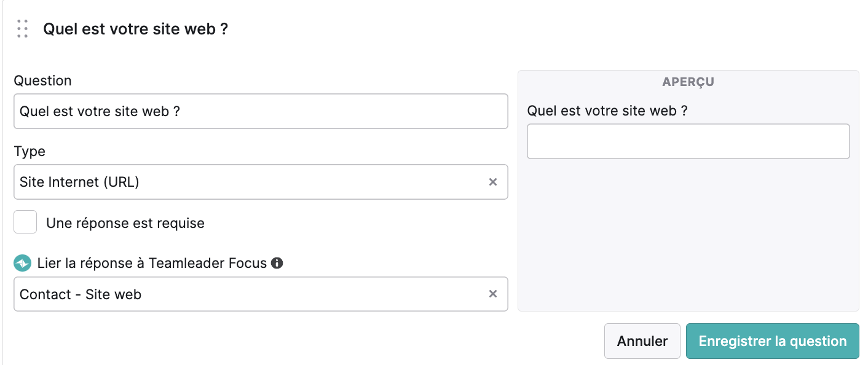This screenshot has width=868, height=365.
Task: Open the Contact - Site web dropdown
Action: 261,294
